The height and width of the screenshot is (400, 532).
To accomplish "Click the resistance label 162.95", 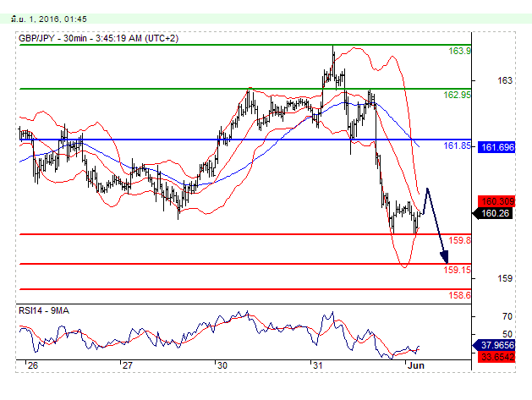I will [x=457, y=95].
